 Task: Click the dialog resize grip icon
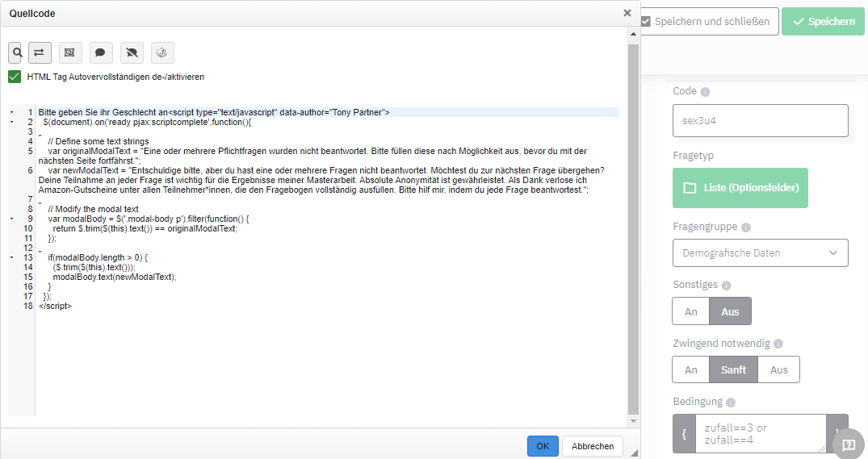point(634,453)
